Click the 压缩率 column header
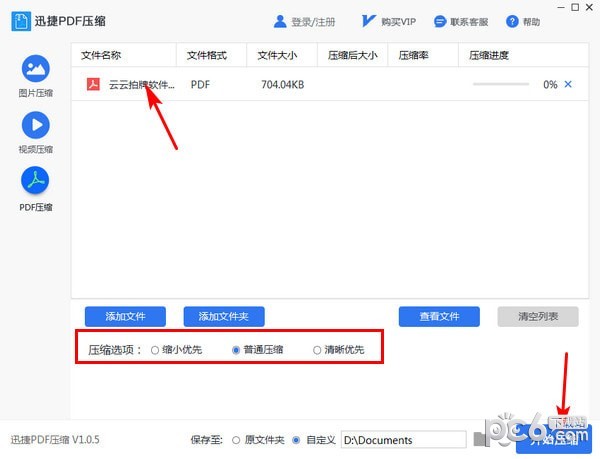Screen dimensions: 600x459 point(413,55)
